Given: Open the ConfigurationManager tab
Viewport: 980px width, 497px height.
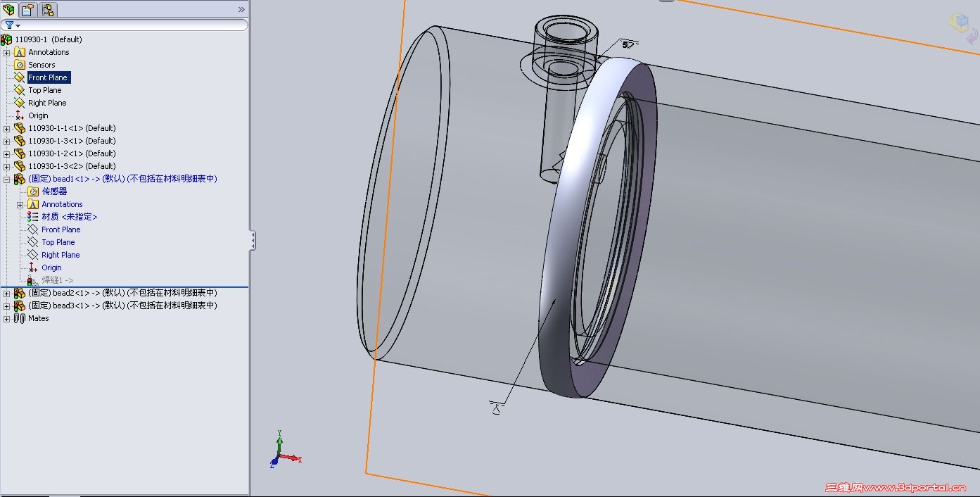Looking at the screenshot, I should pos(47,10).
